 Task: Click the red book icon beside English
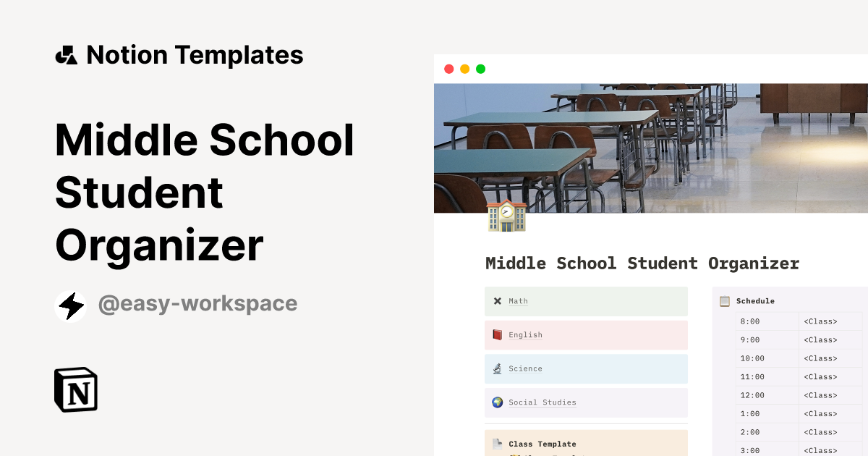(497, 334)
